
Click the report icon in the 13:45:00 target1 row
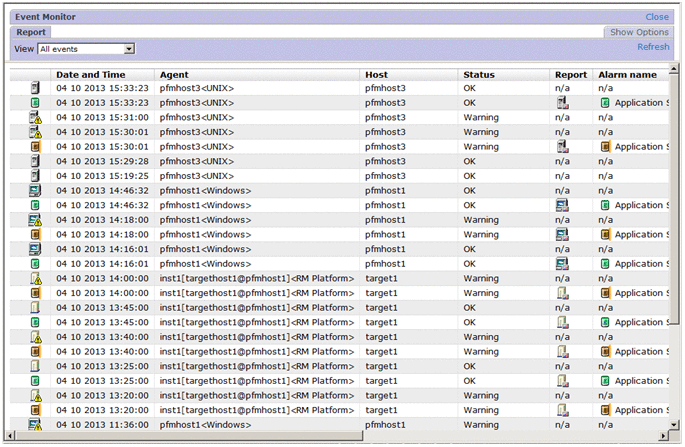[562, 323]
